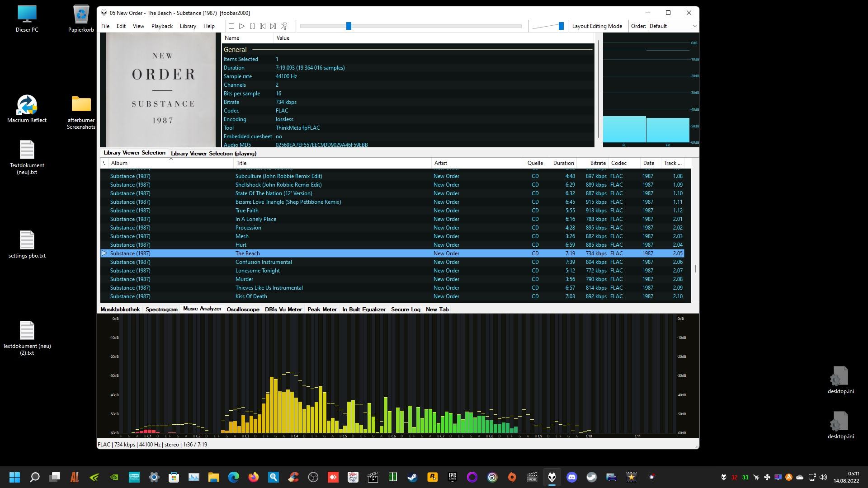Pause the current track
Viewport: 868px width, 488px height.
point(252,26)
